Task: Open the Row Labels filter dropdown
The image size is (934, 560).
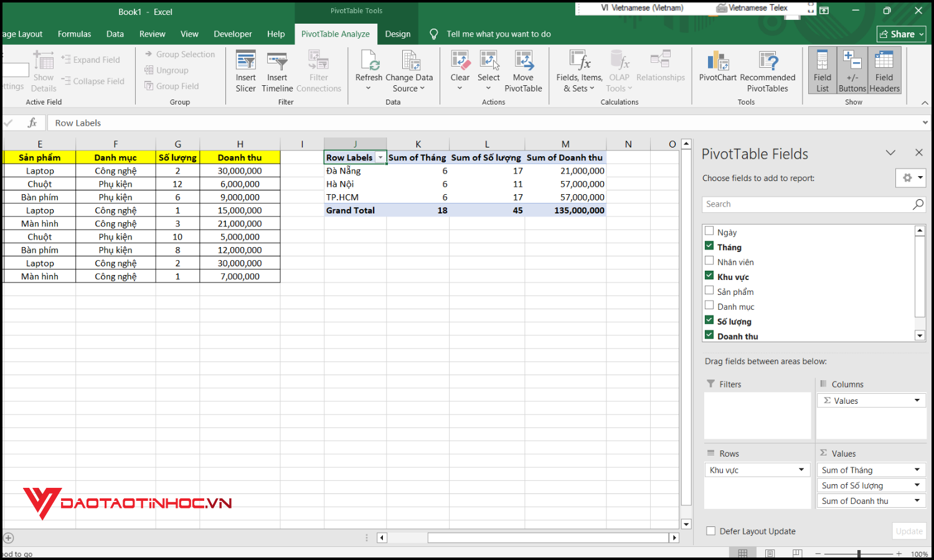Action: coord(380,157)
